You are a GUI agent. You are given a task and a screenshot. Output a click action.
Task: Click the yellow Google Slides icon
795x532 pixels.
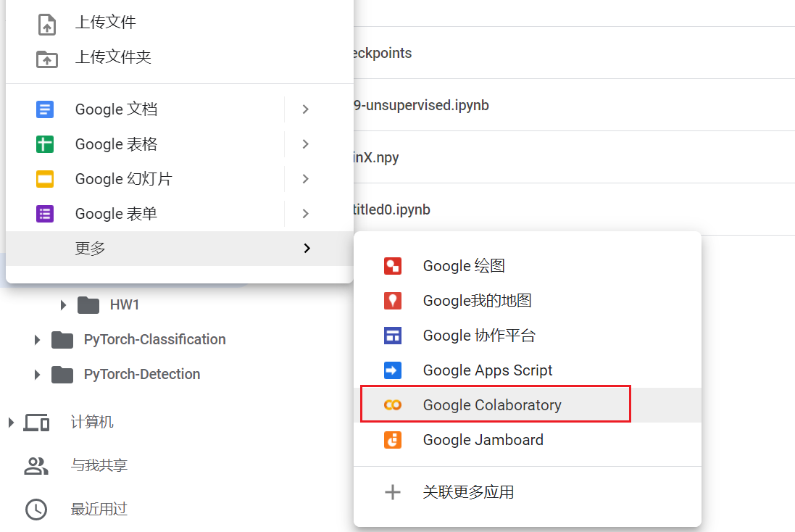45,179
